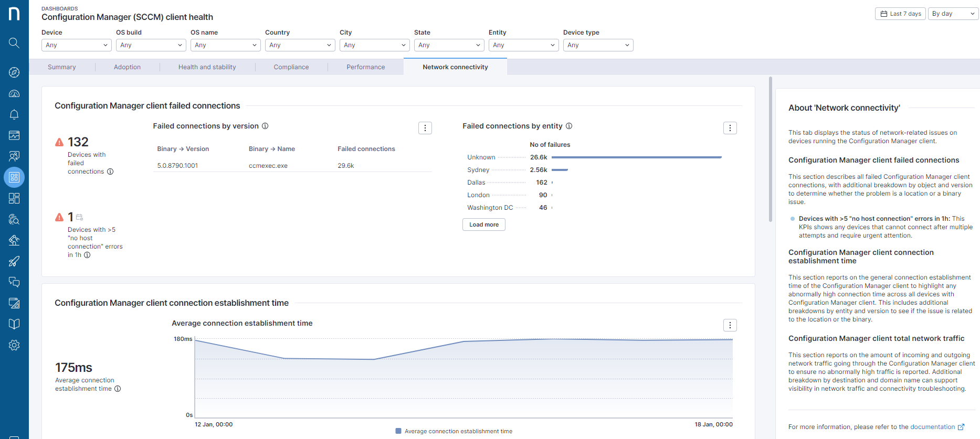This screenshot has height=439, width=980.
Task: Open options menu for Average connection establishment time chart
Action: click(730, 325)
